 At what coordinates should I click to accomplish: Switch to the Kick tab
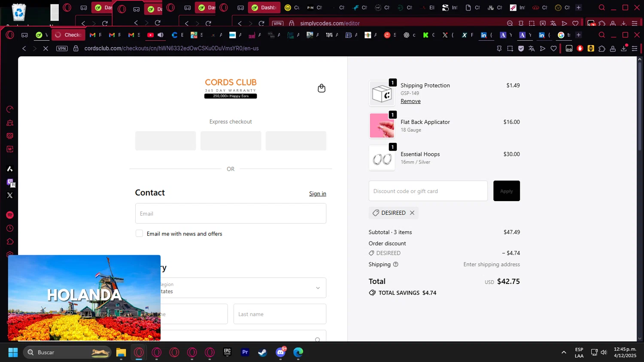point(429,35)
